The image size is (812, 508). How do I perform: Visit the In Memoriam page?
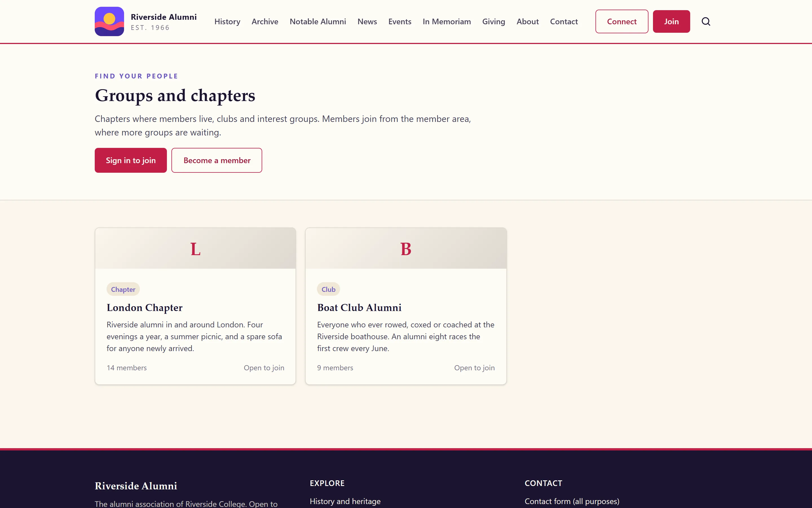[447, 21]
